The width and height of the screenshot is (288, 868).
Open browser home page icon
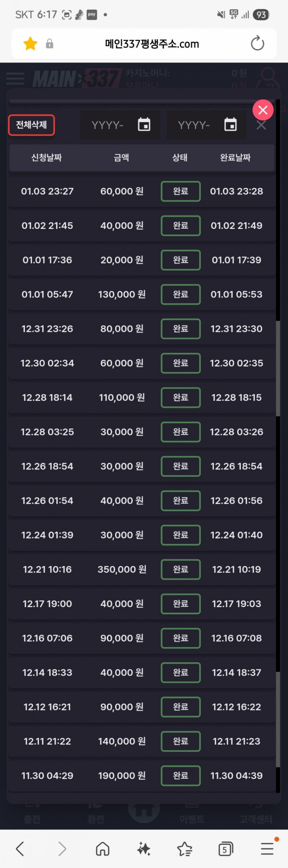coord(103,849)
